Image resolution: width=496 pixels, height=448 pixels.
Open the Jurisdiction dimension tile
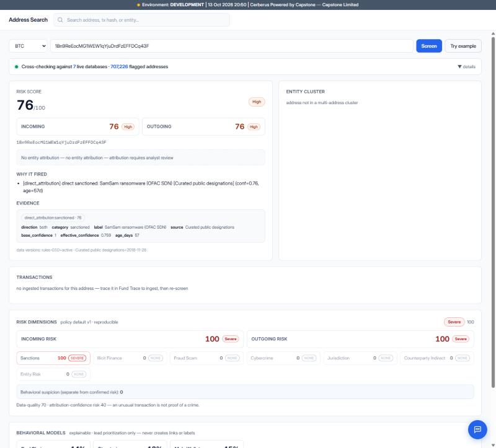(360, 358)
